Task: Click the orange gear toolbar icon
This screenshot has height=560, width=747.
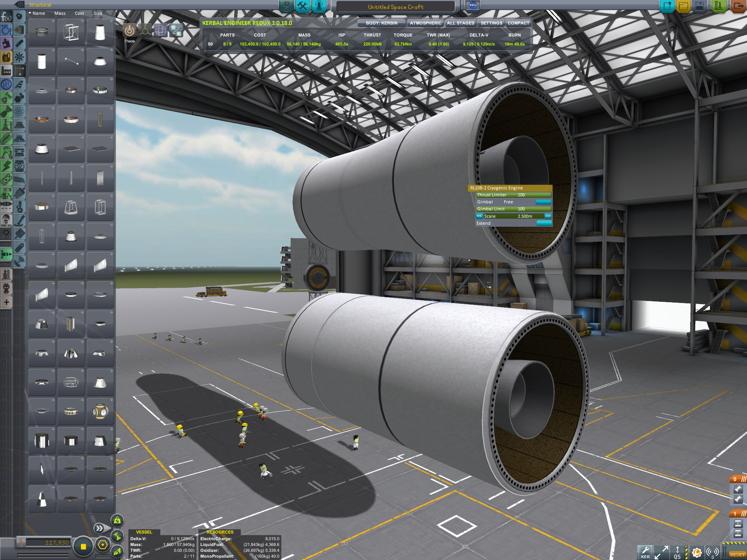Action: point(696,552)
